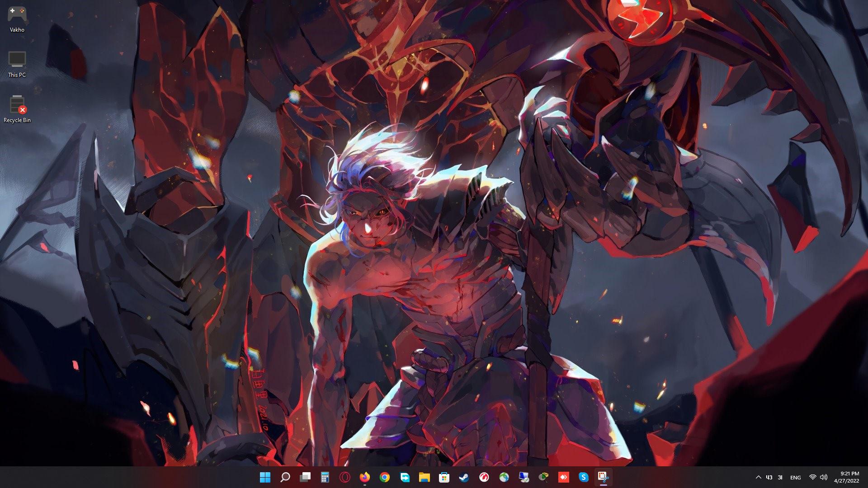Image resolution: width=868 pixels, height=488 pixels.
Task: Open taskbar Search magnifier
Action: (285, 477)
